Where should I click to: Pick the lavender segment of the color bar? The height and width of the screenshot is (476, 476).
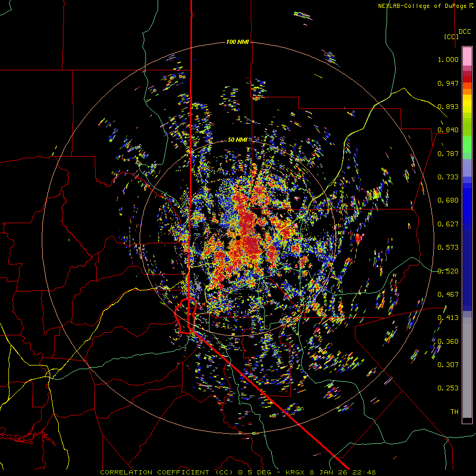tap(467, 168)
